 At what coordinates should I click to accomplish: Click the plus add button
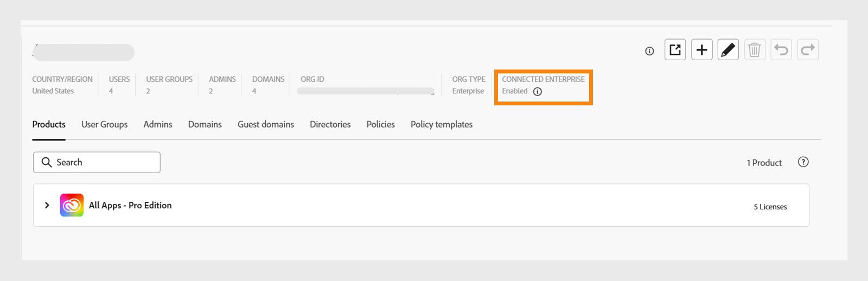(x=701, y=50)
